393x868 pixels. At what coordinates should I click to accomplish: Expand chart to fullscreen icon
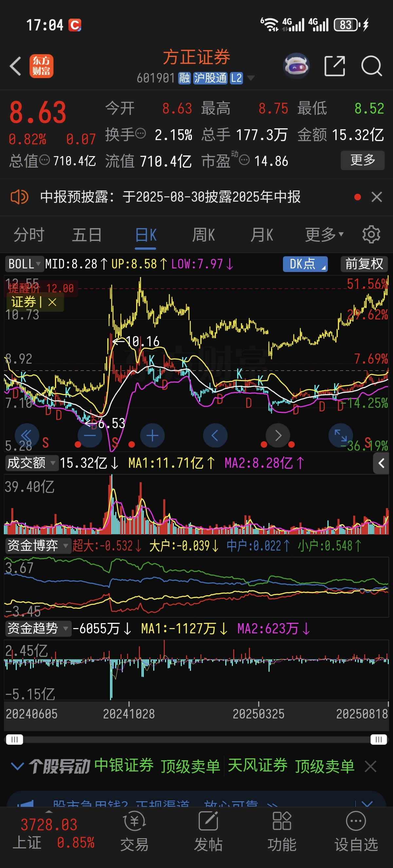[340, 435]
